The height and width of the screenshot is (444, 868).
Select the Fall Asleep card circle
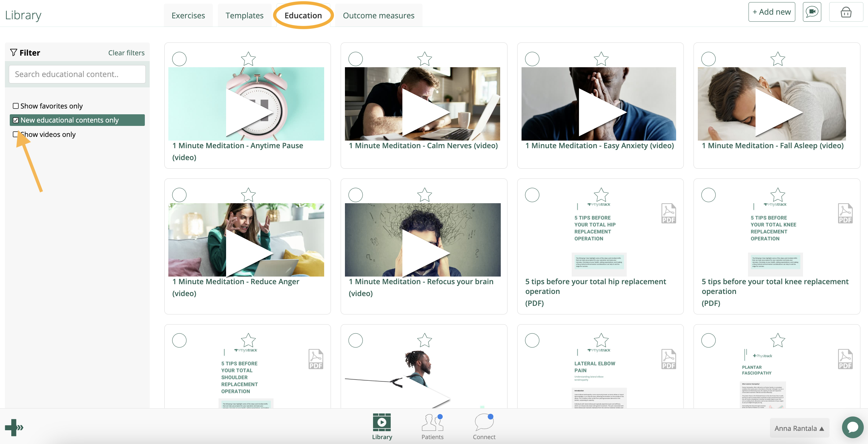coord(708,59)
